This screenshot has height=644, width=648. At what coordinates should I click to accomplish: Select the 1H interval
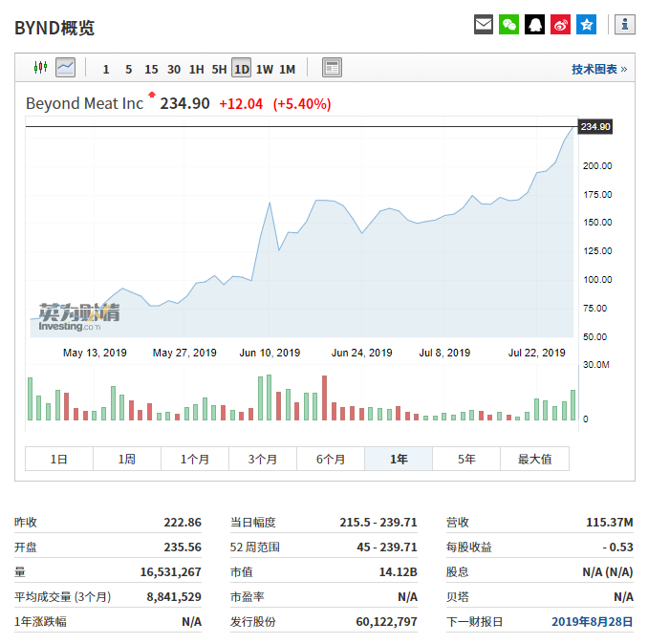[197, 69]
